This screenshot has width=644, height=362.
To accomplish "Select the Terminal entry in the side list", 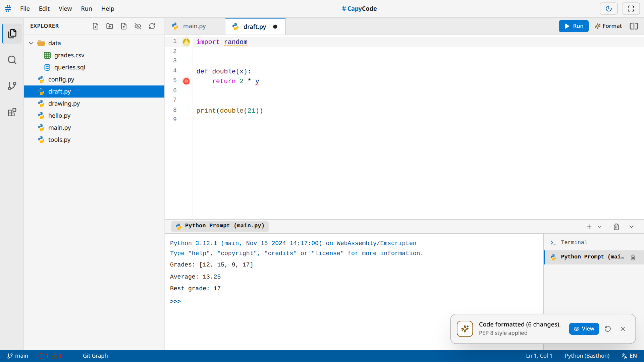I will tap(594, 242).
